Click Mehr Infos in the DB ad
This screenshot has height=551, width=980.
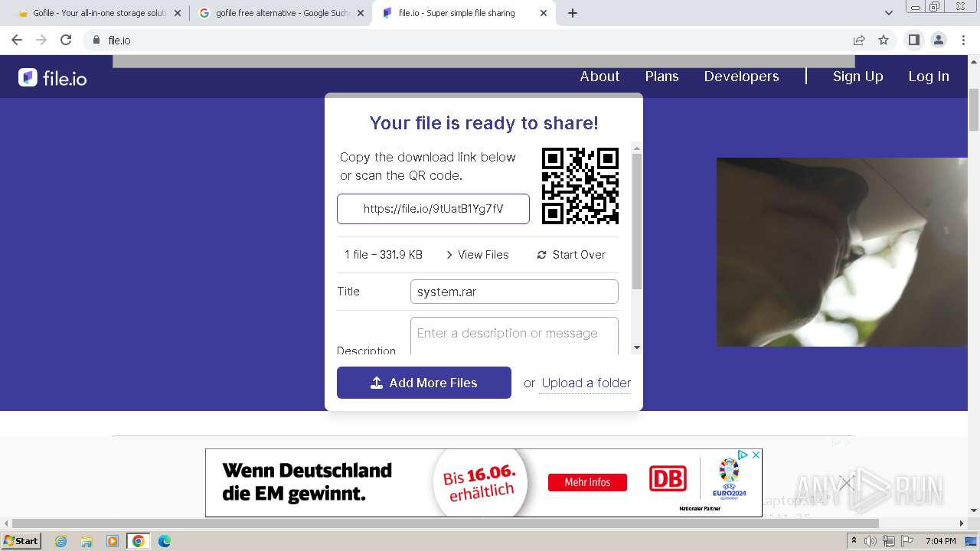pos(587,482)
